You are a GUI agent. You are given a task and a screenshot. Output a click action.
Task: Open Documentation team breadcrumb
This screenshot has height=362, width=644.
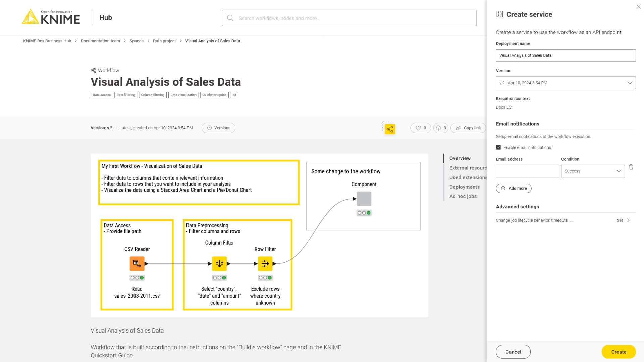(100, 41)
